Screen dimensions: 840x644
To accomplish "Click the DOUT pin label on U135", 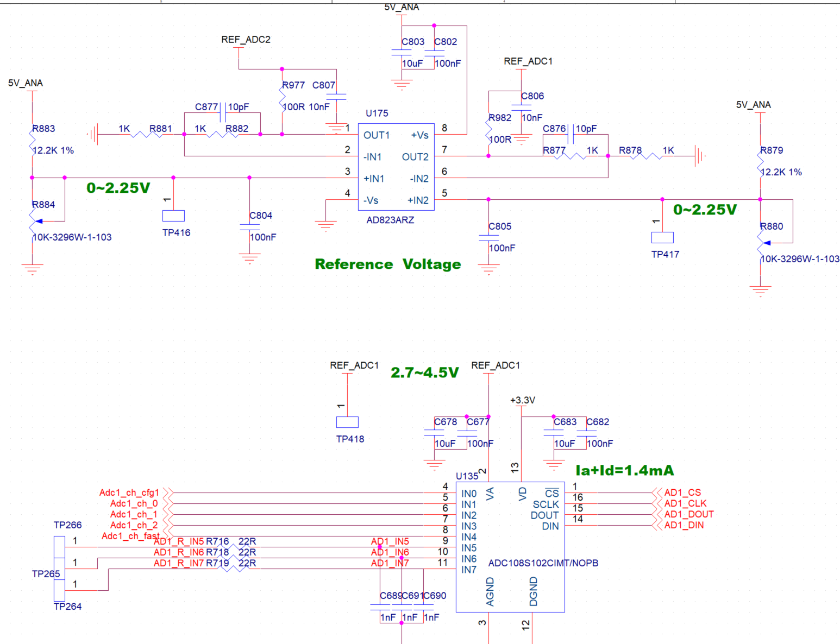I will coord(544,515).
